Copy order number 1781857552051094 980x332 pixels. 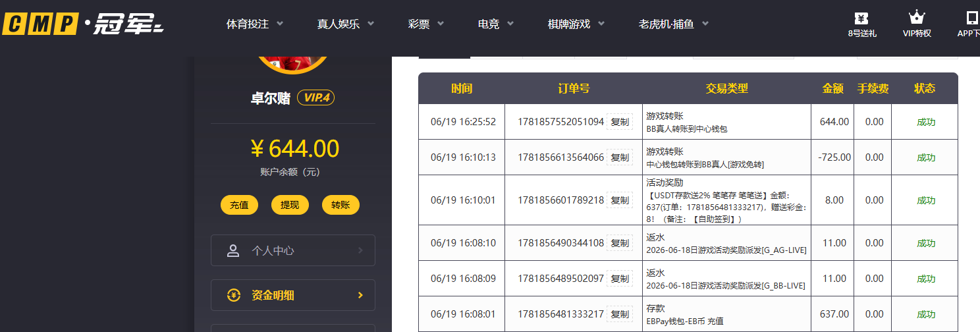click(620, 122)
